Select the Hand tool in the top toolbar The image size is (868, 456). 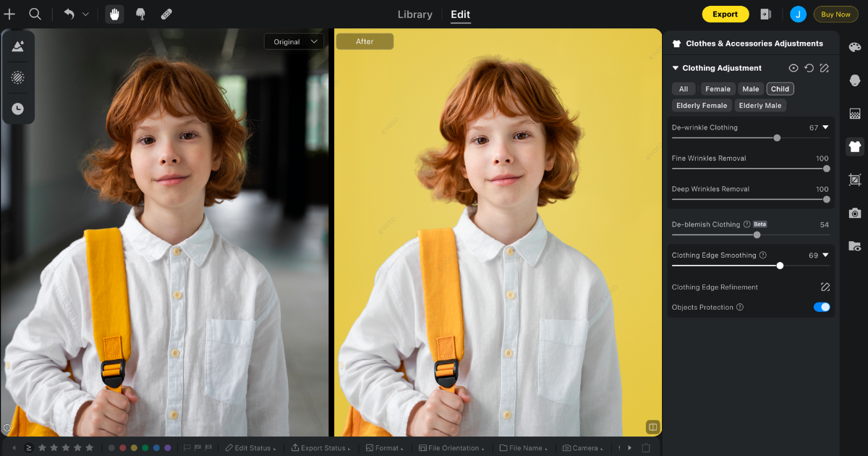coord(114,14)
